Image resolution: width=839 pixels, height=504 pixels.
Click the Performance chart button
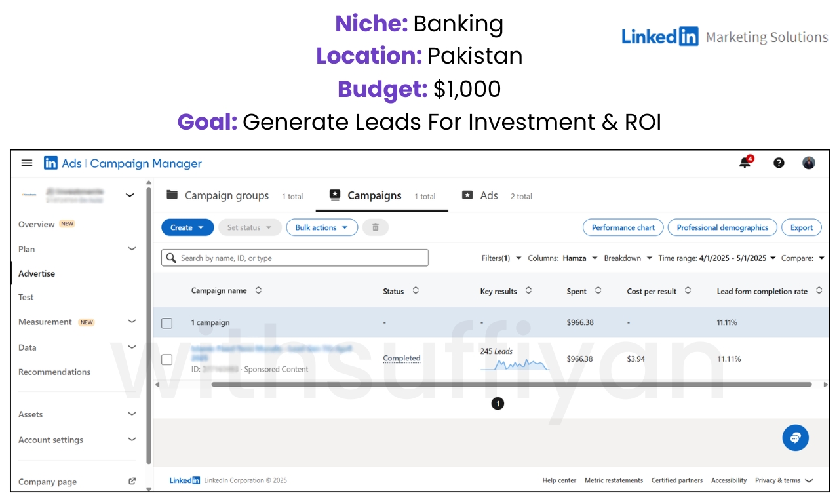623,227
